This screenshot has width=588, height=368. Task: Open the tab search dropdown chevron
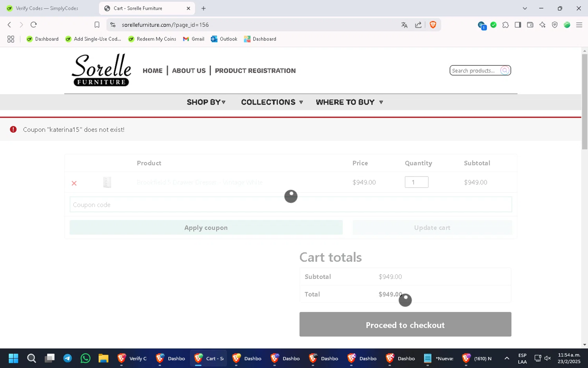coord(524,8)
